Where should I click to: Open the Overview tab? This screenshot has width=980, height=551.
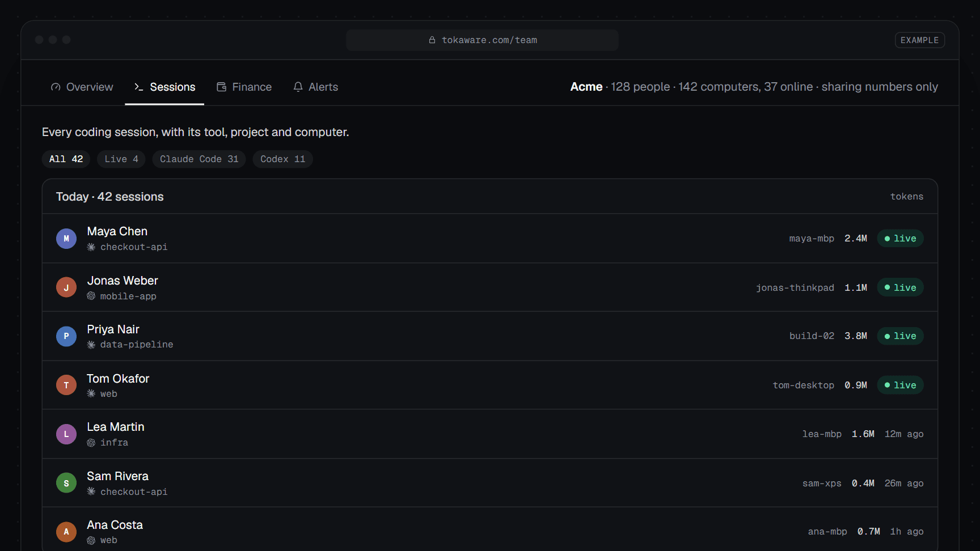pyautogui.click(x=82, y=87)
